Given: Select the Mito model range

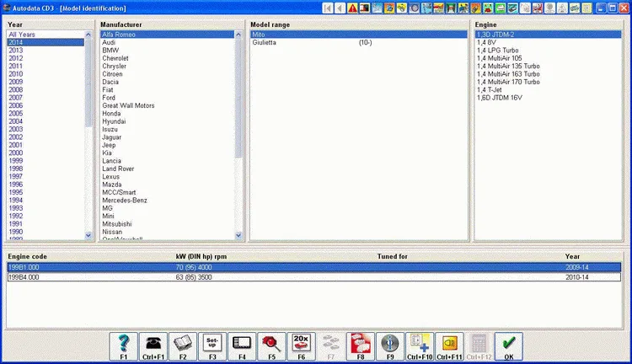Looking at the screenshot, I should pos(358,35).
